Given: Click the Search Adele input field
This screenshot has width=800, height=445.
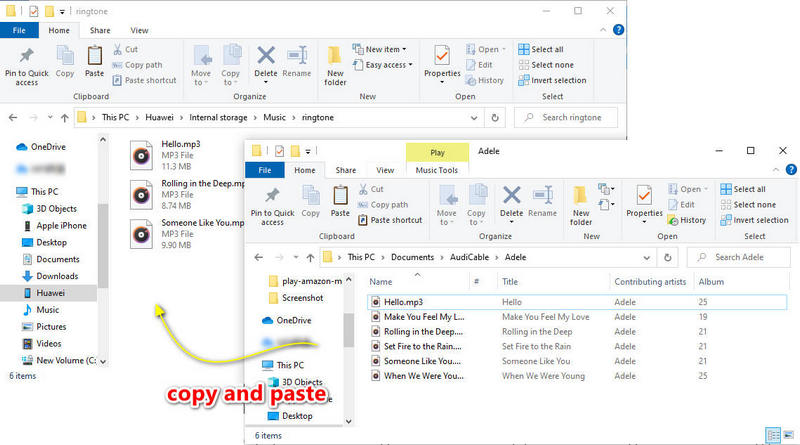Looking at the screenshot, I should (x=739, y=257).
